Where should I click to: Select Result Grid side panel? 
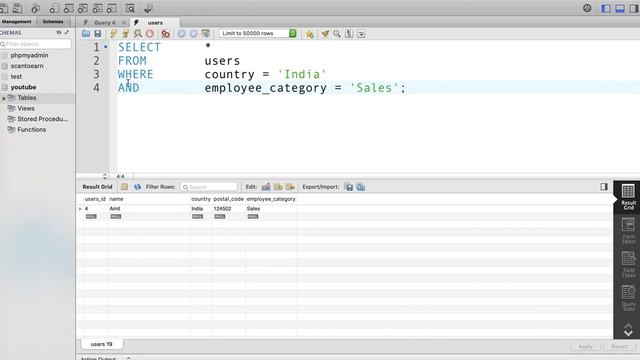pyautogui.click(x=628, y=197)
